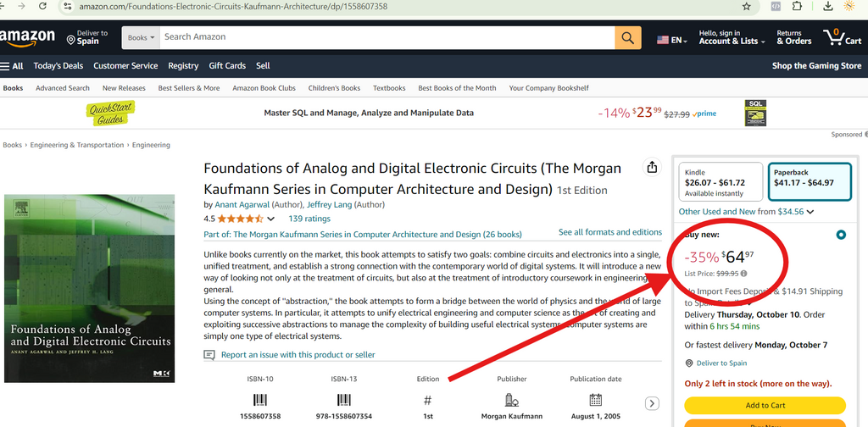Click the next arrow in product details

(652, 403)
